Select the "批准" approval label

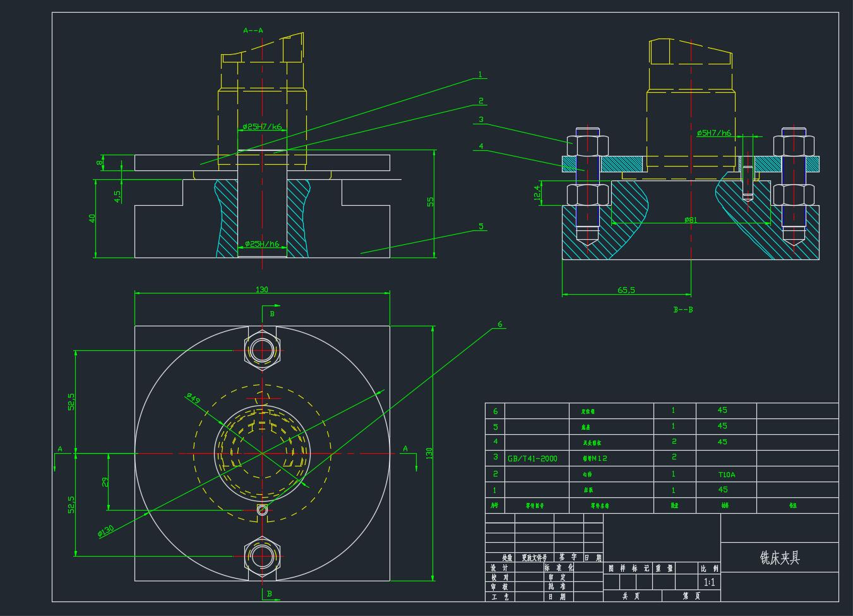pyautogui.click(x=558, y=587)
